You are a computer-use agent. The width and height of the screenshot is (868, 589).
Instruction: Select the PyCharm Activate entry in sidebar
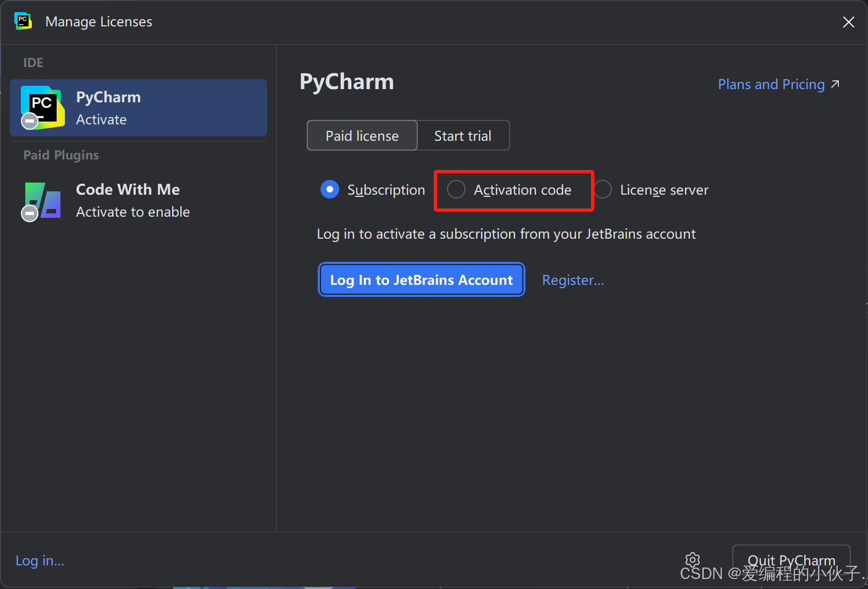(x=139, y=108)
